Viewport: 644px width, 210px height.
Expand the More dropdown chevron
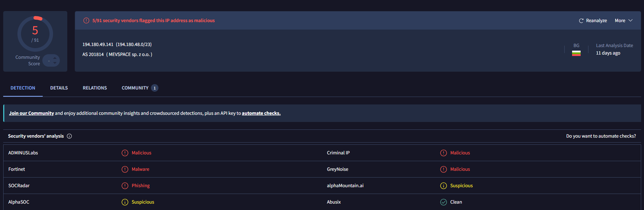pos(630,21)
